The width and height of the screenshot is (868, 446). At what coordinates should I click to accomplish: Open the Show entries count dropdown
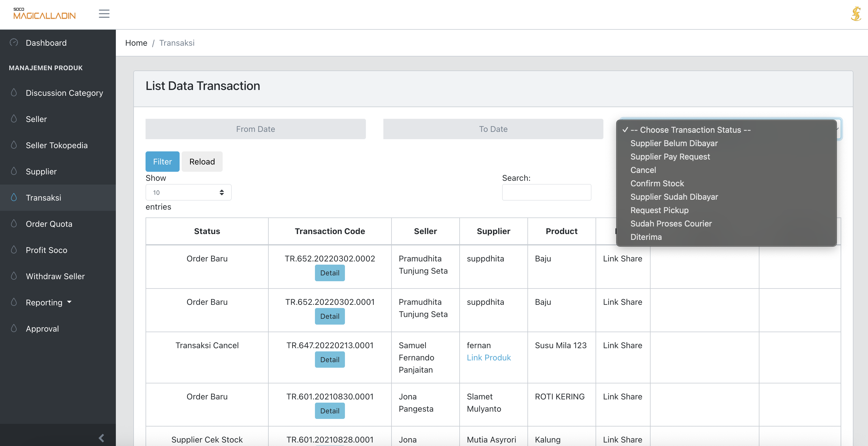point(188,192)
